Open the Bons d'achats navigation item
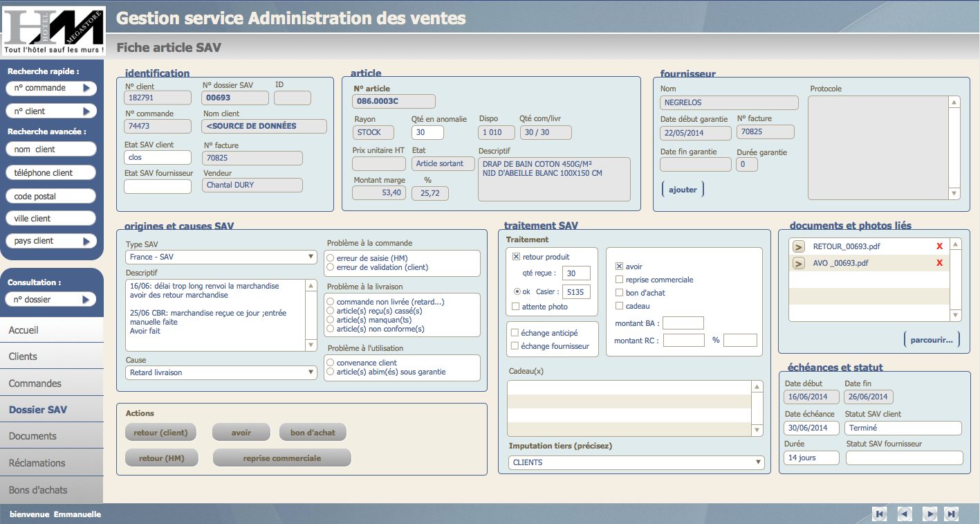The image size is (980, 524). [51, 490]
